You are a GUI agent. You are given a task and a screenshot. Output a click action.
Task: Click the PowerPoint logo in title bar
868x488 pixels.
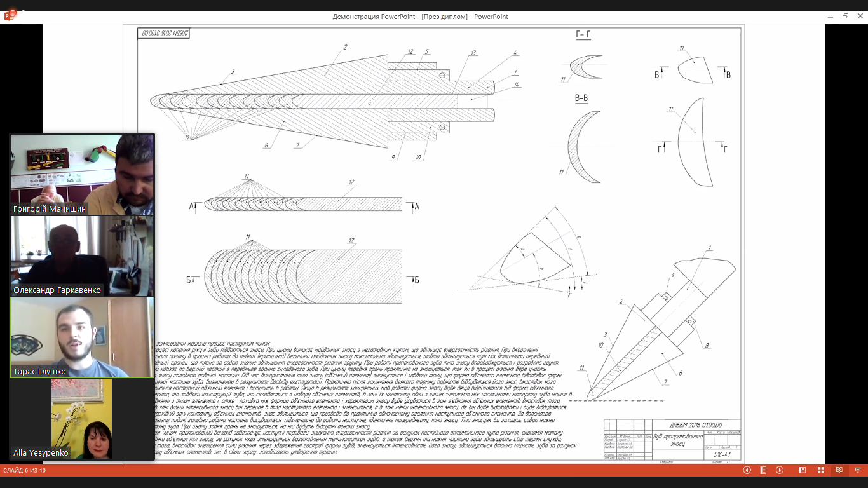pyautogui.click(x=10, y=15)
